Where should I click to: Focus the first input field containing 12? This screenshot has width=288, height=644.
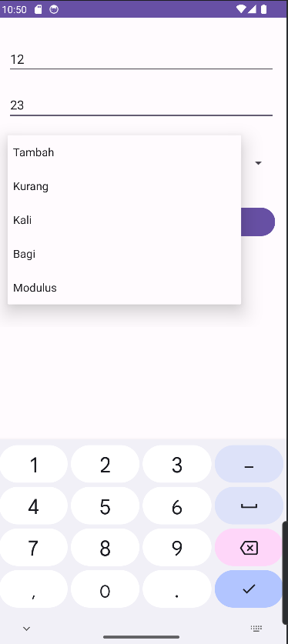tap(141, 59)
